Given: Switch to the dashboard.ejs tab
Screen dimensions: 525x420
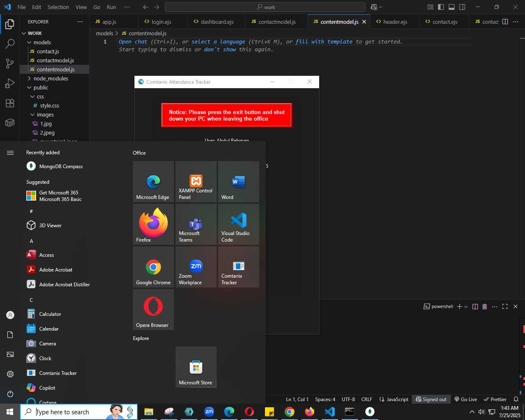Looking at the screenshot, I should [x=217, y=22].
